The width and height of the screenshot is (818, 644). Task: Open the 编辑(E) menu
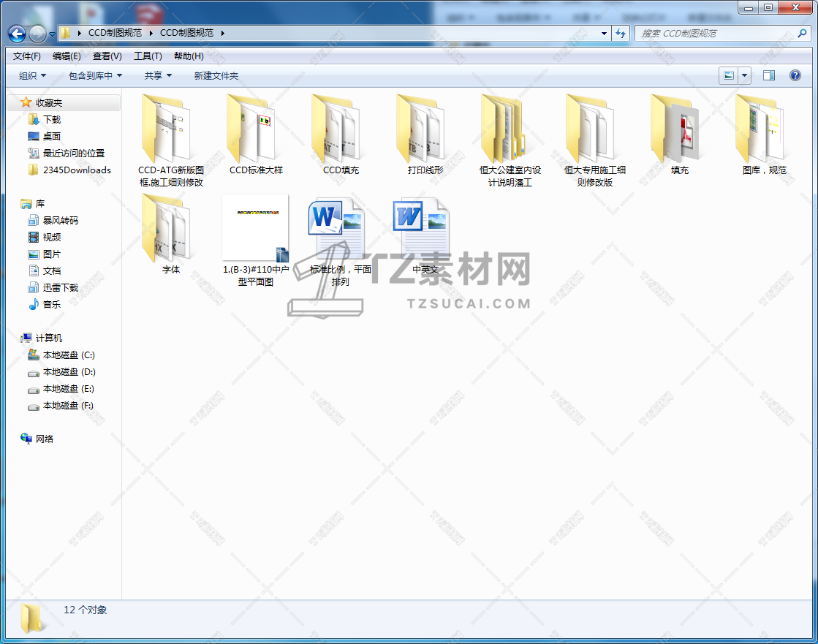[67, 56]
